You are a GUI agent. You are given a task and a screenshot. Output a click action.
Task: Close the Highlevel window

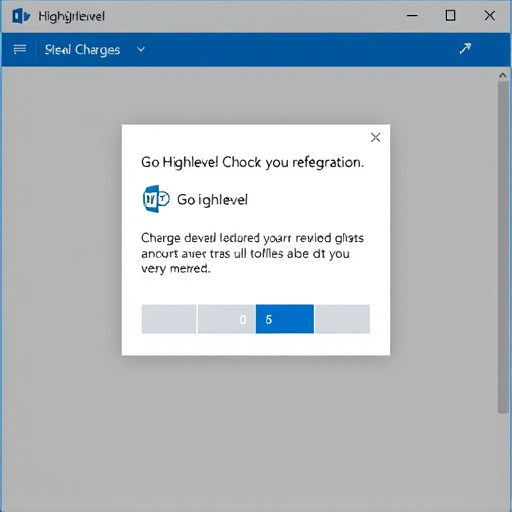coord(490,15)
